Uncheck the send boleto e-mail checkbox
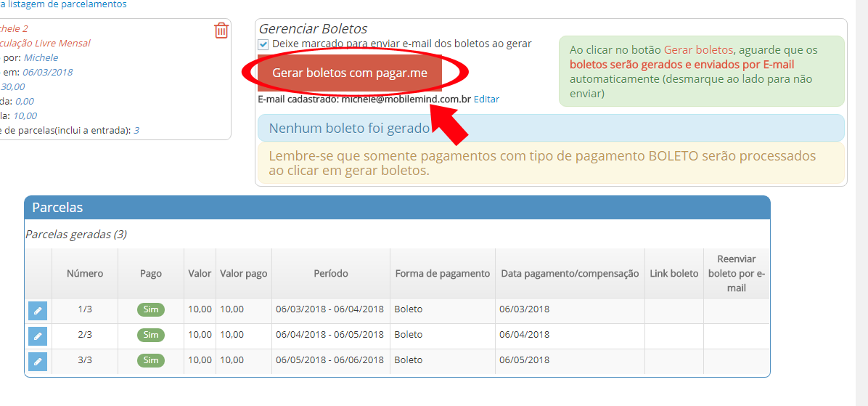Viewport: 868px width, 406px height. [x=263, y=44]
